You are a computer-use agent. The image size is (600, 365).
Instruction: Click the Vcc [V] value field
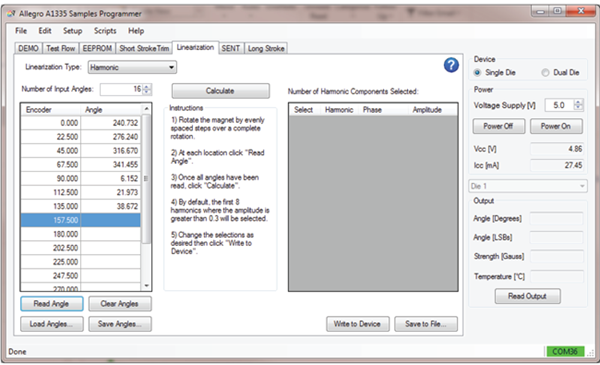(x=556, y=149)
